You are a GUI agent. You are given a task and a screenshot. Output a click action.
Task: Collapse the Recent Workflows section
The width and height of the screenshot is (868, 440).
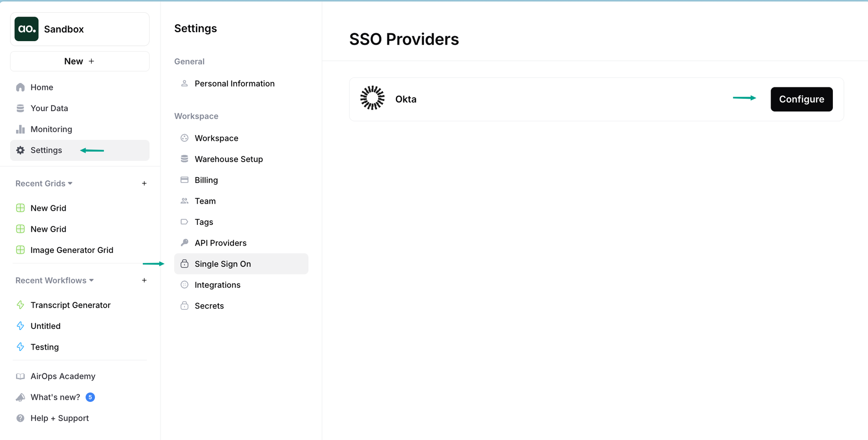tap(55, 280)
